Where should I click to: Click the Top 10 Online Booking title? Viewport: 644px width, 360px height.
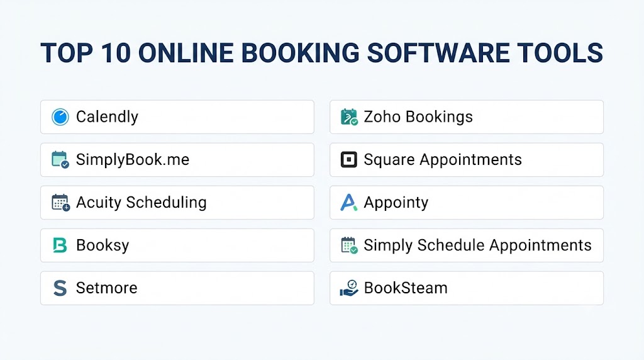click(x=321, y=53)
